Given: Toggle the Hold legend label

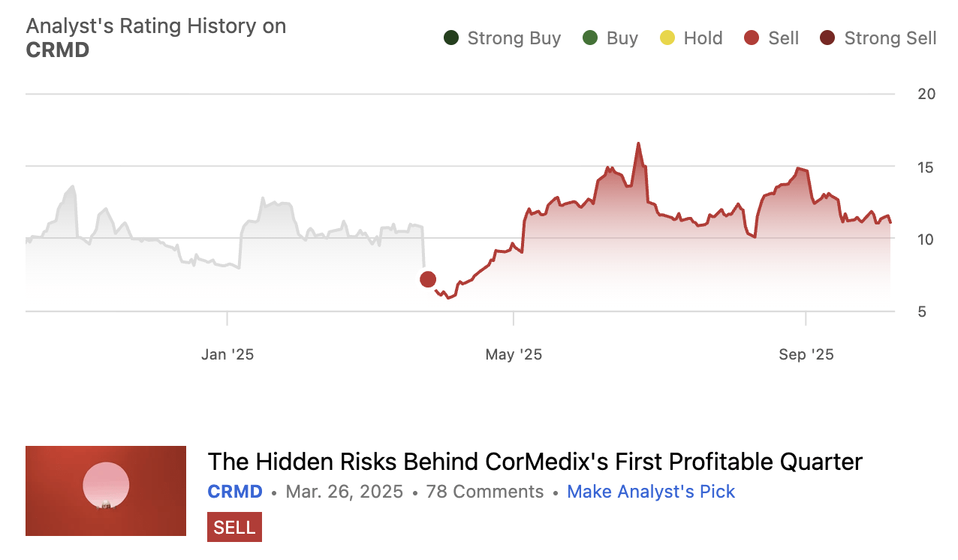Looking at the screenshot, I should 703,38.
